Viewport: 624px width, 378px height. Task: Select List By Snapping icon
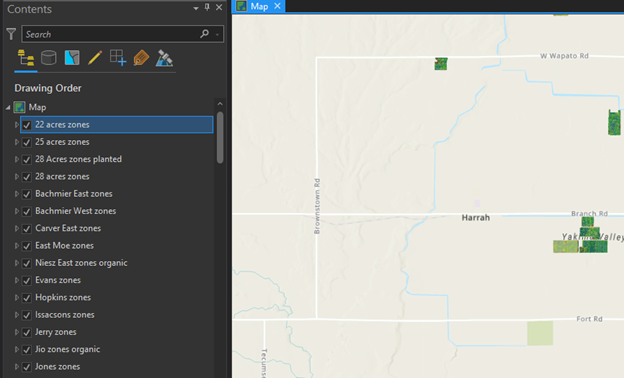click(118, 58)
